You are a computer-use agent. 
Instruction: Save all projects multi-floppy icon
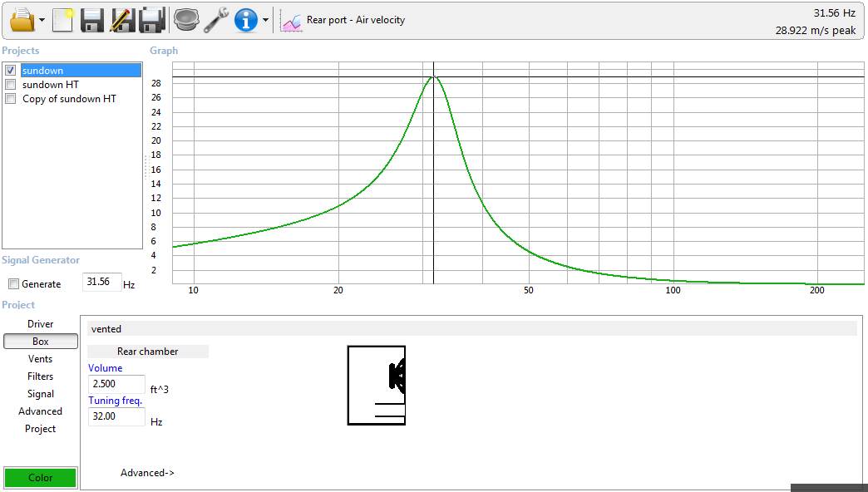coord(151,21)
